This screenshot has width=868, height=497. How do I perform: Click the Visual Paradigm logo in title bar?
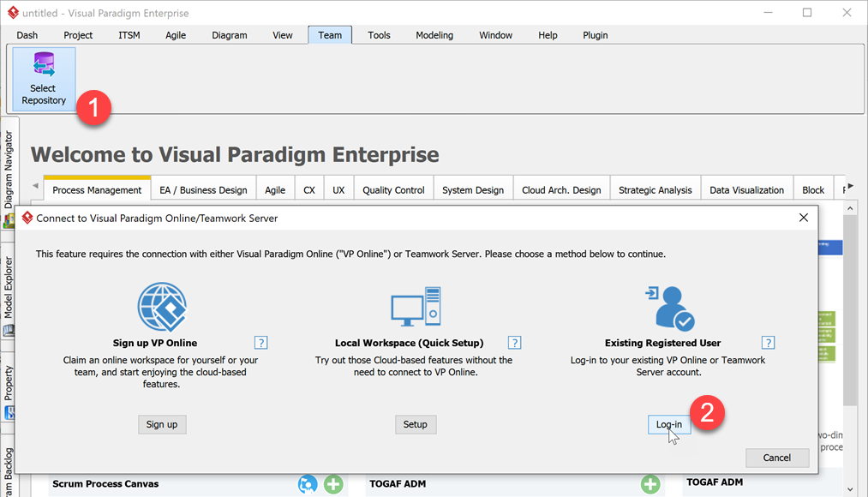(x=13, y=13)
